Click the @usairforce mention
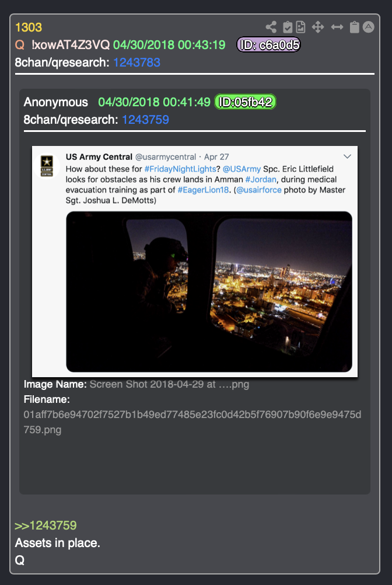 pyautogui.click(x=258, y=190)
